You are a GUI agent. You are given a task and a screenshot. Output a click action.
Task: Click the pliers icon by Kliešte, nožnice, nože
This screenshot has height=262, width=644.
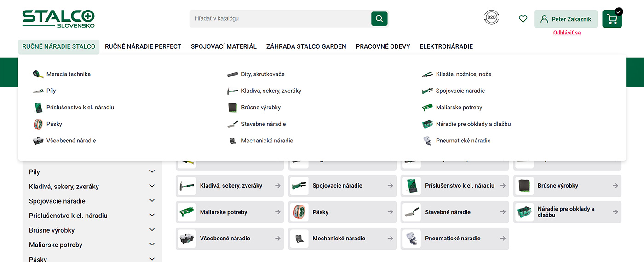428,74
